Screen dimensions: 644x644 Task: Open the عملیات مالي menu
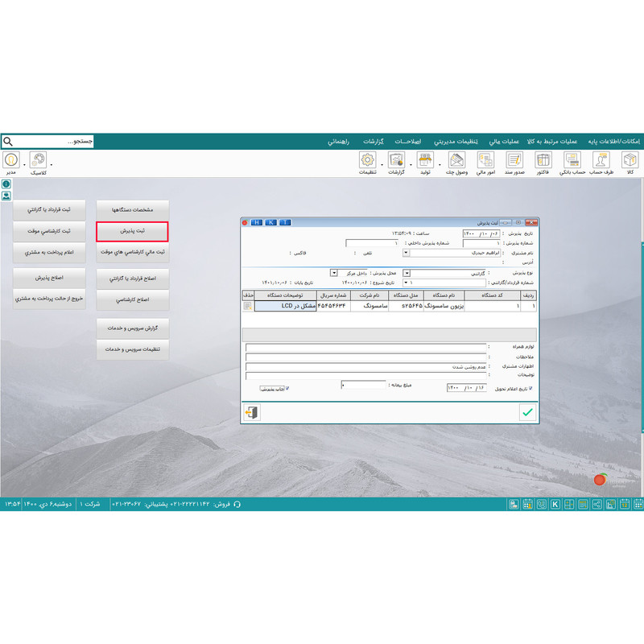click(x=504, y=142)
